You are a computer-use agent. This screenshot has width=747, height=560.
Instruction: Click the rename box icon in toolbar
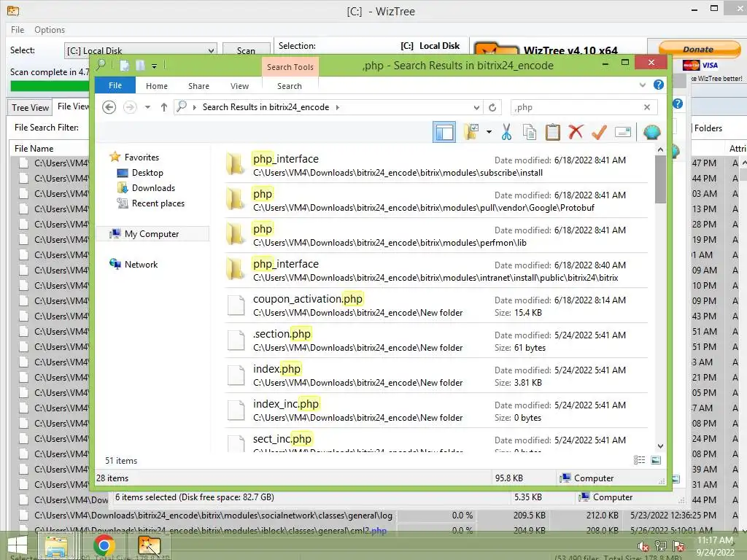click(623, 132)
